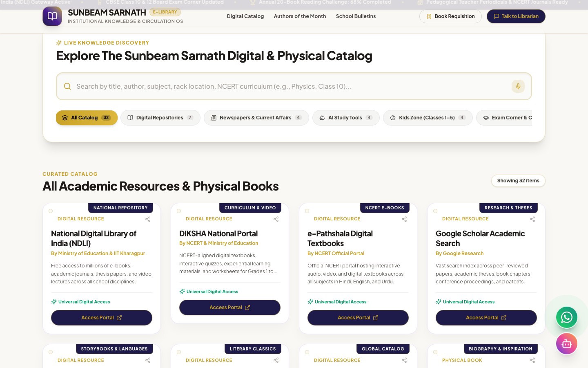The width and height of the screenshot is (588, 368).
Task: Switch to the Digital Repositories filter
Action: point(160,118)
